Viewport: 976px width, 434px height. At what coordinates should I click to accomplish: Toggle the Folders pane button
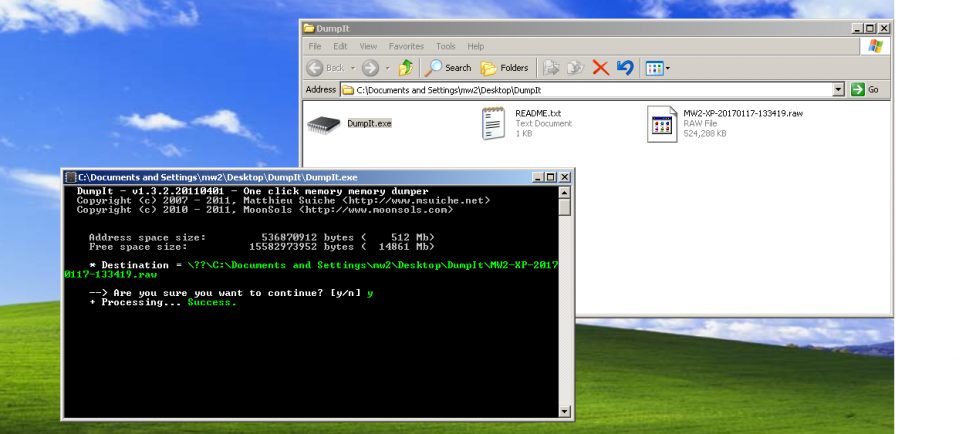pos(505,68)
